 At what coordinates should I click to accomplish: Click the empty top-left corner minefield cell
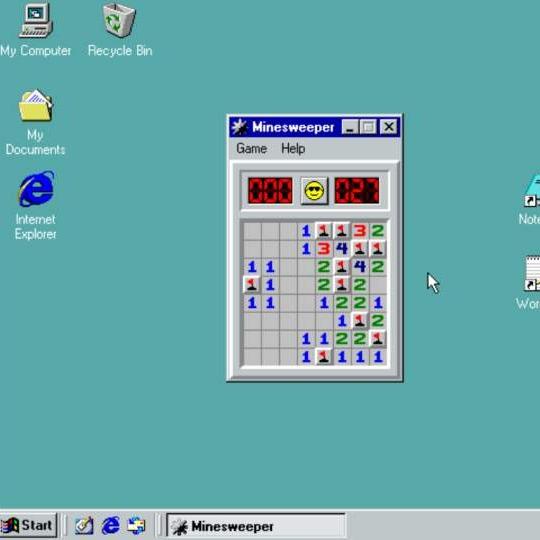[252, 231]
